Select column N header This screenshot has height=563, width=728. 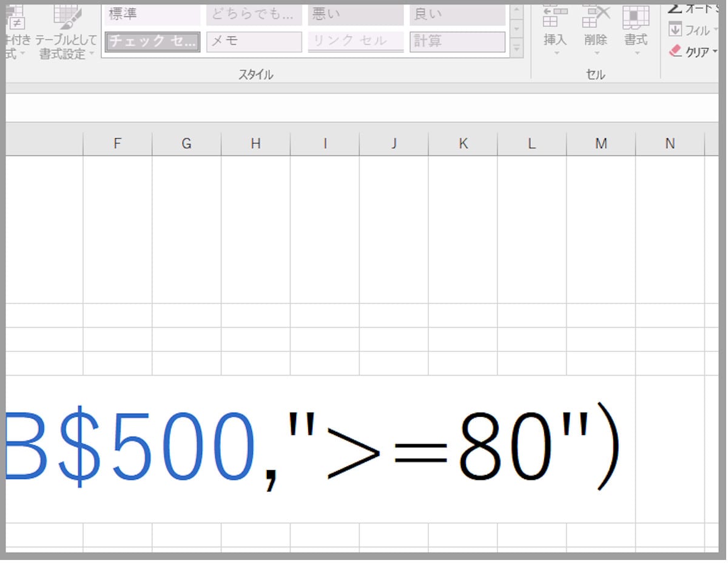(670, 144)
